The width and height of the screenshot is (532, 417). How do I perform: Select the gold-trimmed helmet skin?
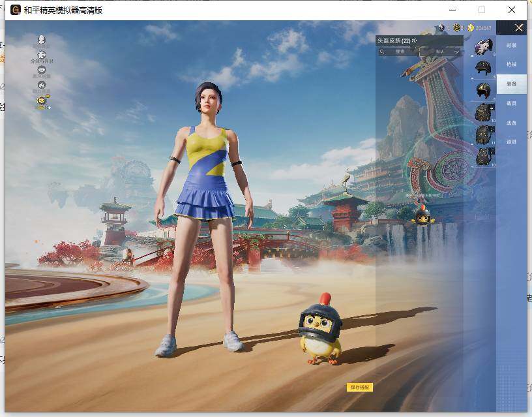pyautogui.click(x=483, y=90)
